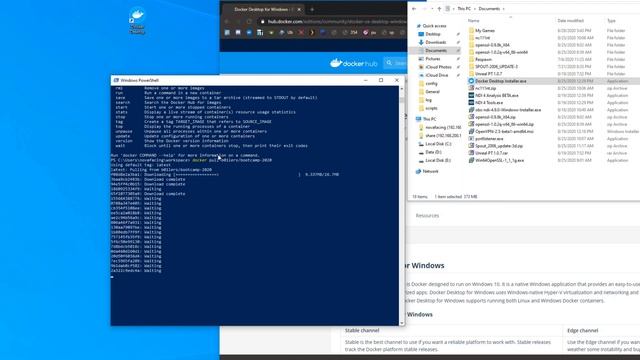Click the NDI 4 Analysis BETA.exe icon
The width and height of the screenshot is (640, 360).
[471, 96]
